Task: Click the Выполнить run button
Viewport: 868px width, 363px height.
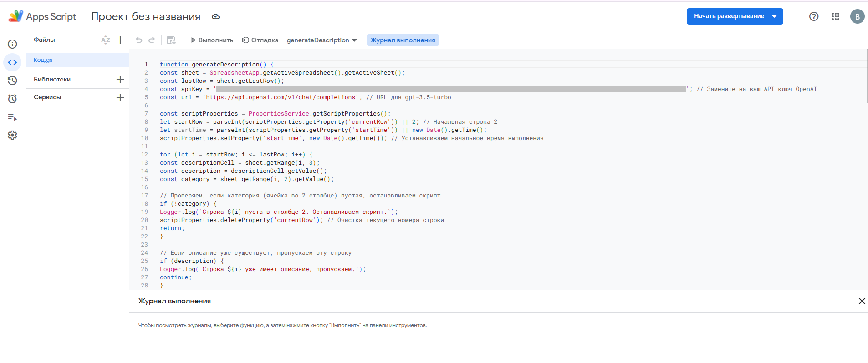Action: 212,40
